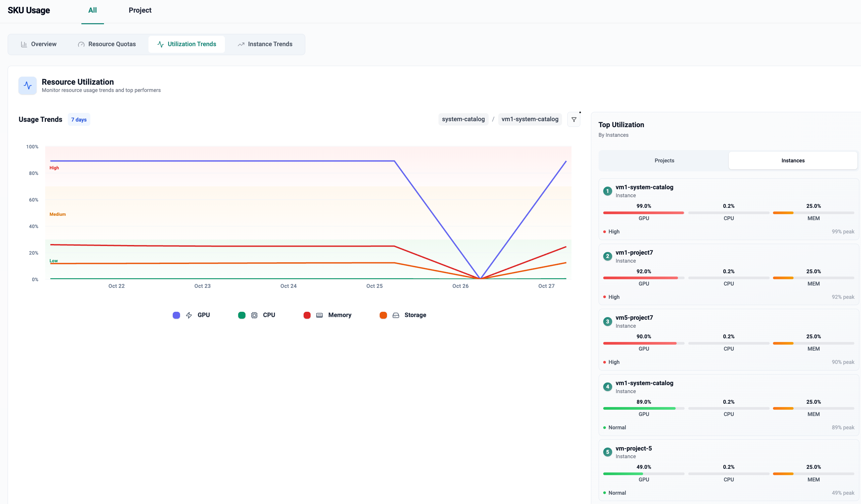The height and width of the screenshot is (504, 861).
Task: Click the Storage drive legend icon
Action: [396, 315]
